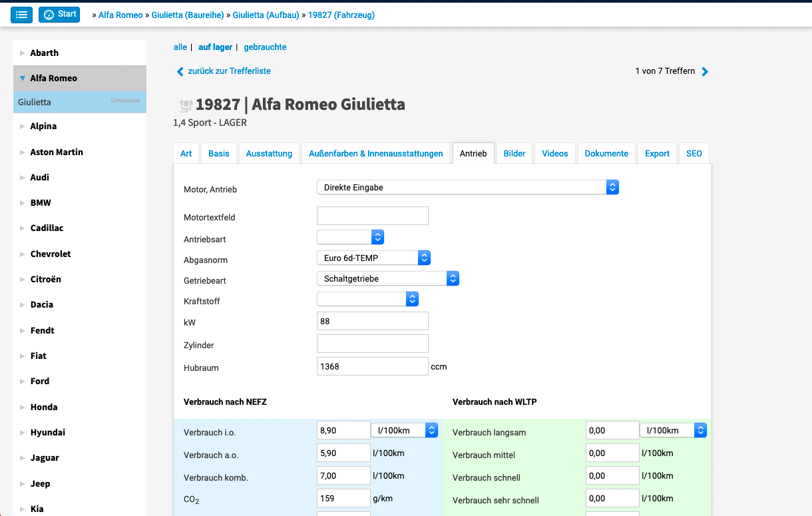Viewport: 812px width, 516px height.
Task: Click the gebrauchte filter link
Action: (265, 47)
